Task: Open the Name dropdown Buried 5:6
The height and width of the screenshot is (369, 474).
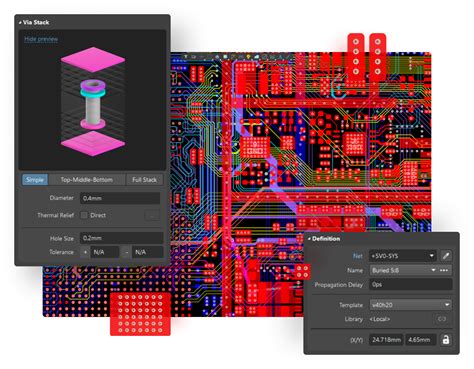Action: click(x=403, y=270)
